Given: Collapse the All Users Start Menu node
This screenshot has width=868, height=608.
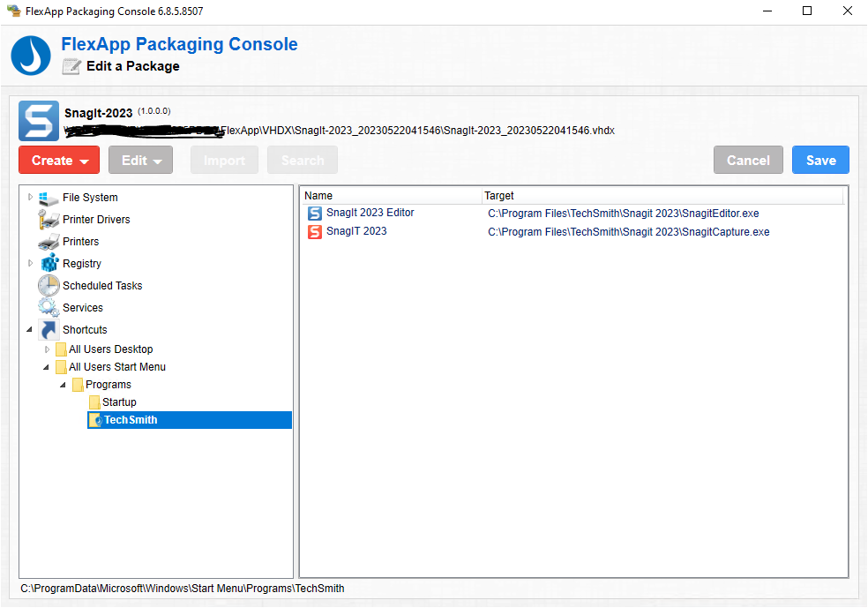Looking at the screenshot, I should (46, 367).
